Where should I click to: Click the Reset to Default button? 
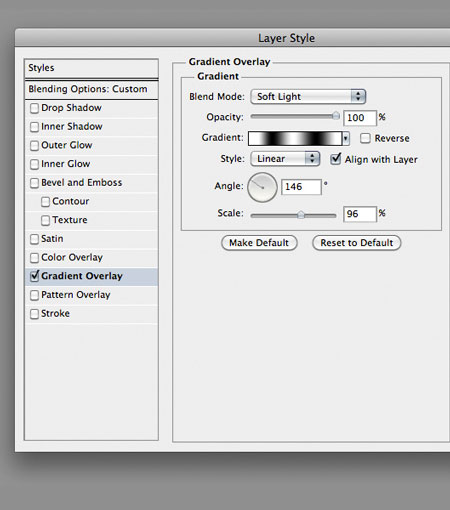pos(356,243)
